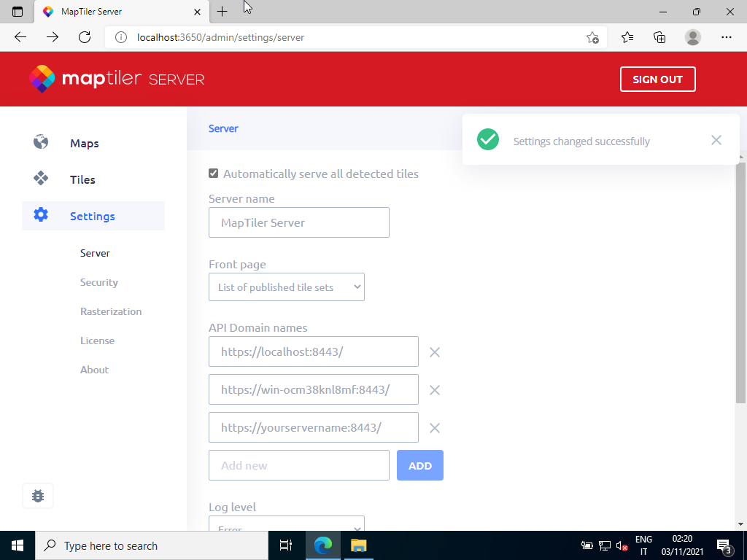Dismiss the Settings changed successfully notification
The width and height of the screenshot is (747, 560).
[x=716, y=140]
